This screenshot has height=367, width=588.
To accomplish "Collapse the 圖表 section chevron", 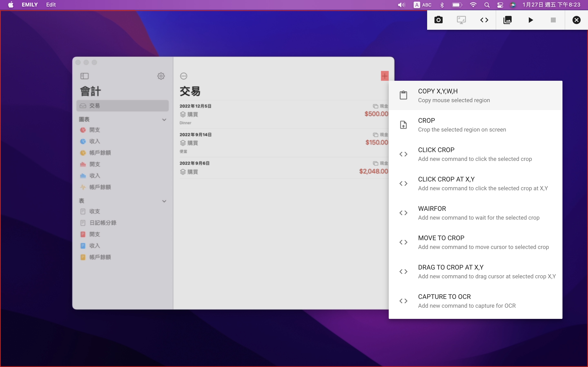I will click(x=164, y=120).
